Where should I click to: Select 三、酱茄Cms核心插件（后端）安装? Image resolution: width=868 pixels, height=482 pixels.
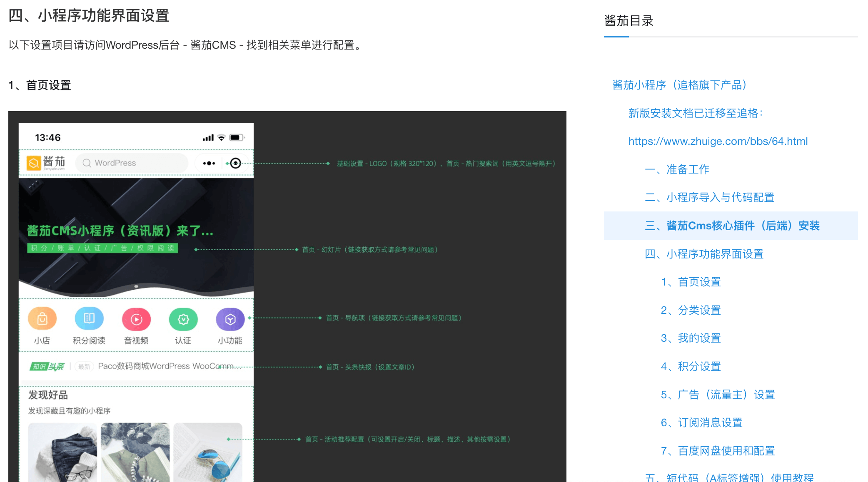(731, 226)
